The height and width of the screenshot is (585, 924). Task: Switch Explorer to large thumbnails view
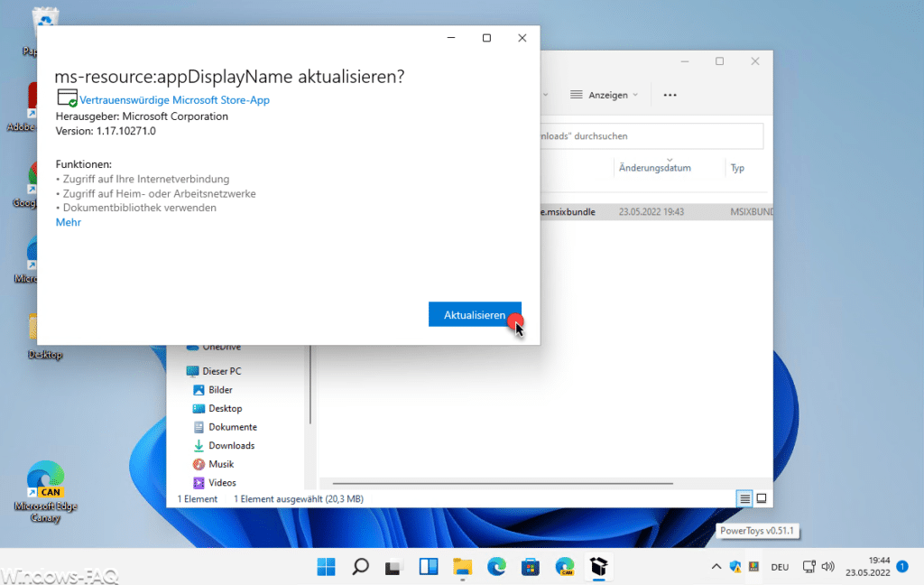coord(762,499)
